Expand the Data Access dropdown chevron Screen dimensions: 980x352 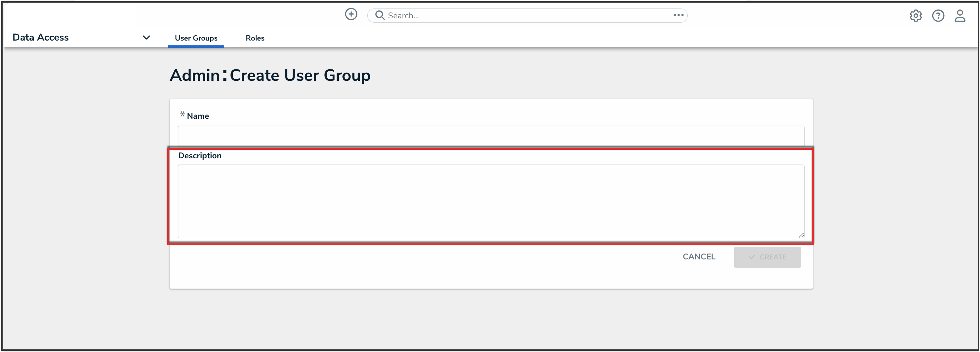coord(146,37)
